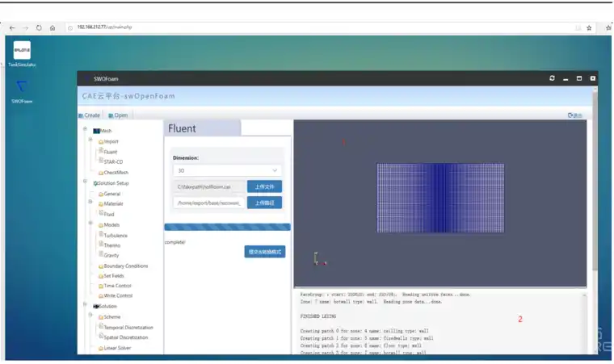Image resolution: width=614 pixels, height=364 pixels.
Task: Select Thermo under Models
Action: tap(112, 245)
